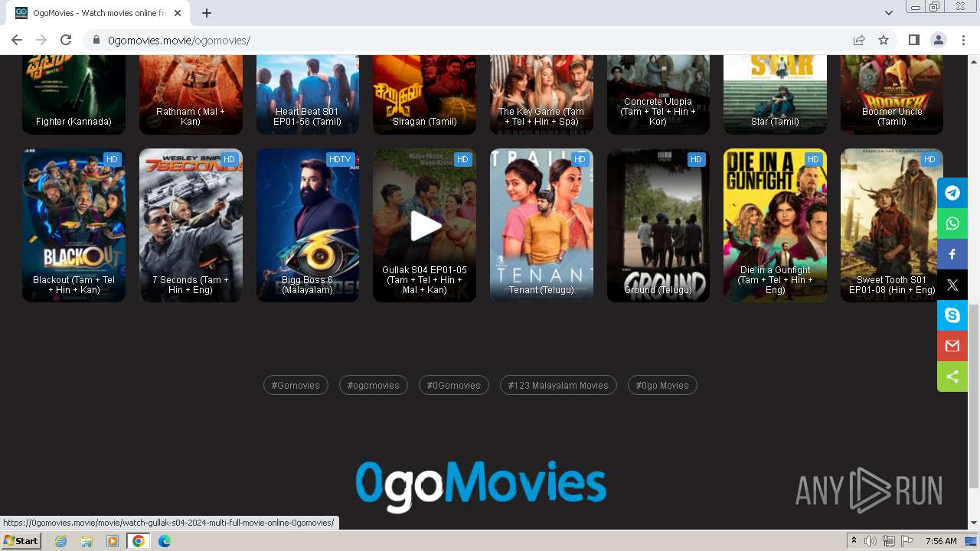Share page via Gmail icon
The width and height of the screenshot is (980, 551).
click(952, 346)
